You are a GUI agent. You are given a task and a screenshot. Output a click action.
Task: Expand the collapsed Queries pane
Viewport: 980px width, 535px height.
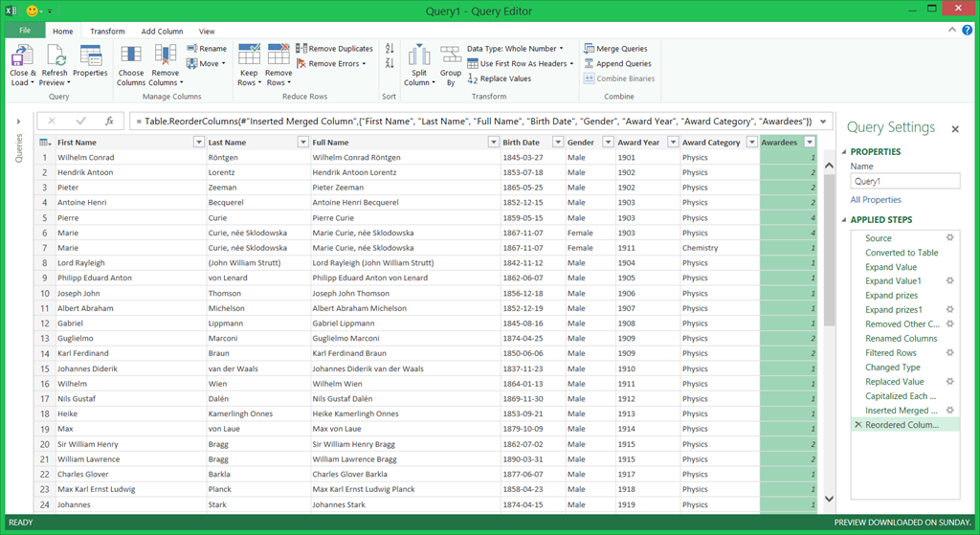coord(18,122)
